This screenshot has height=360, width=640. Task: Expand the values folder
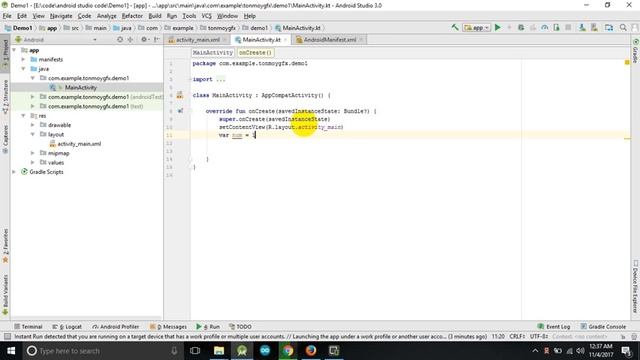(x=33, y=162)
